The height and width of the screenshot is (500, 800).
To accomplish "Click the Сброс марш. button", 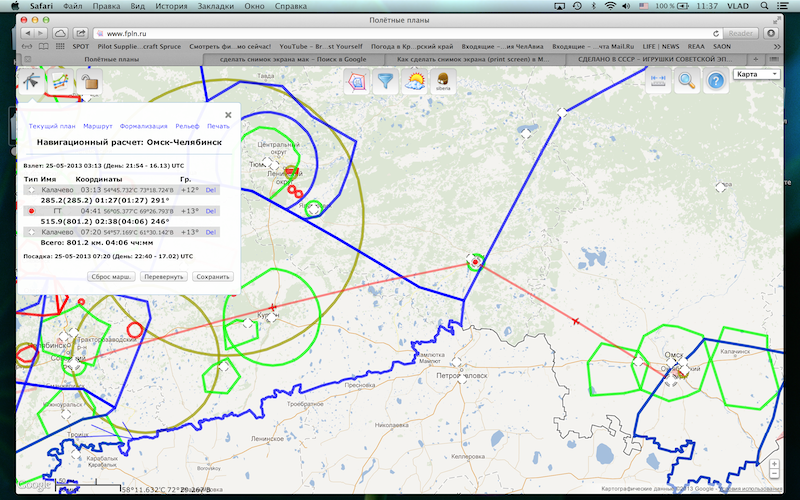I will click(111, 276).
